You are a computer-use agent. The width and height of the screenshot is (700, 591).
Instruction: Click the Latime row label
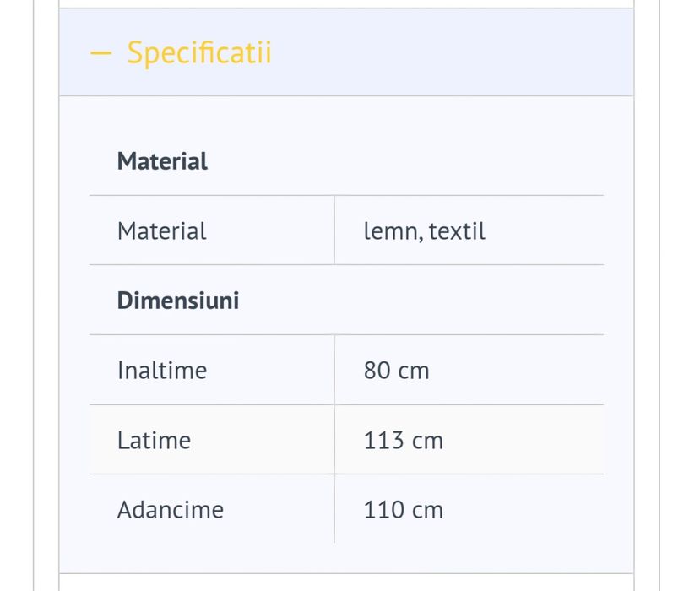(155, 441)
